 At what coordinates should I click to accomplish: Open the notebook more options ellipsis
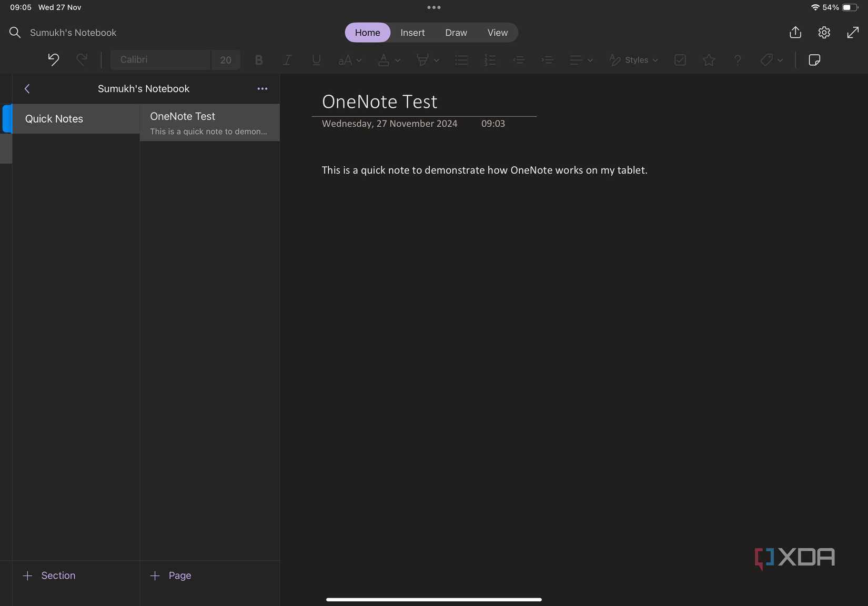(263, 89)
